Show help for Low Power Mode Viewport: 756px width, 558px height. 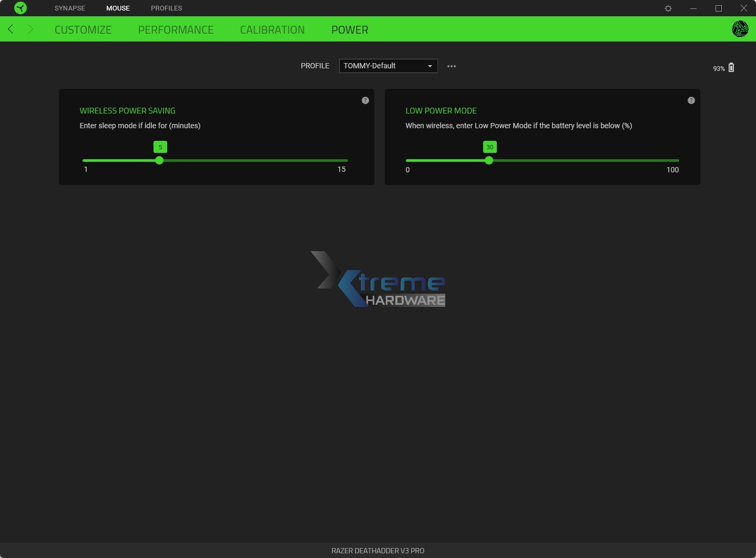tap(691, 100)
